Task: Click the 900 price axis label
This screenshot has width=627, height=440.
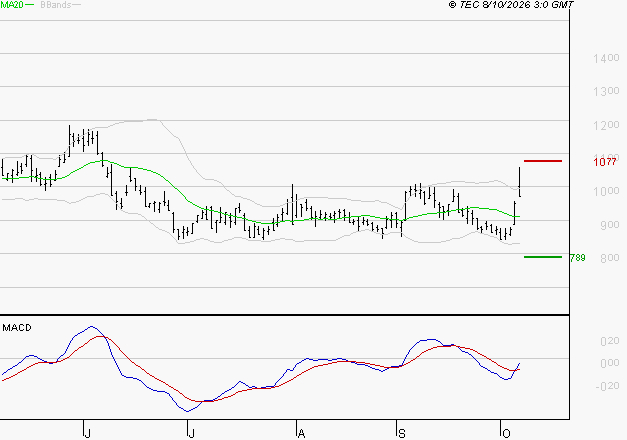Action: tap(610, 225)
